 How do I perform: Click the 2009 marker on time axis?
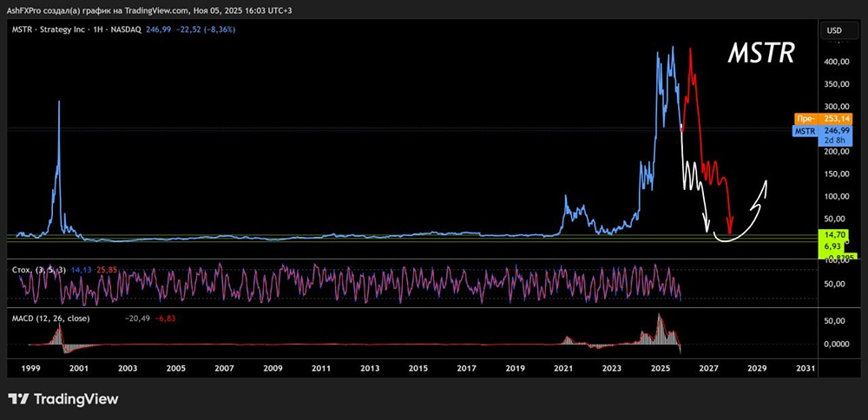[273, 368]
